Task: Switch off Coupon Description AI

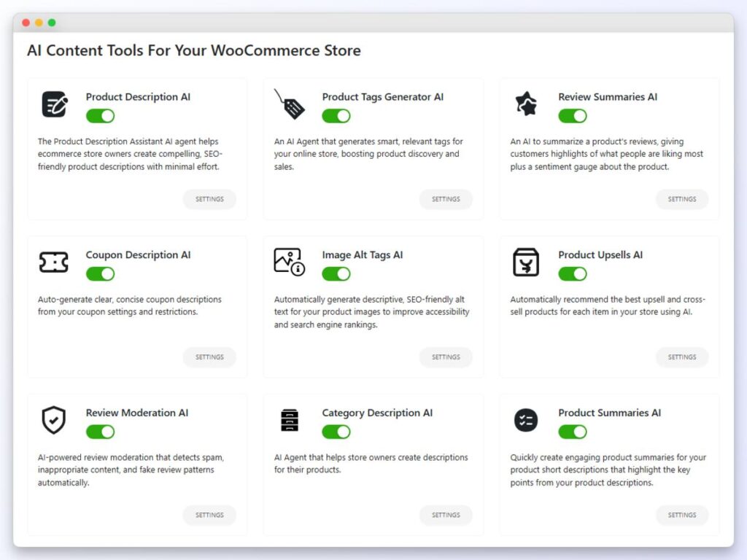Action: point(100,274)
